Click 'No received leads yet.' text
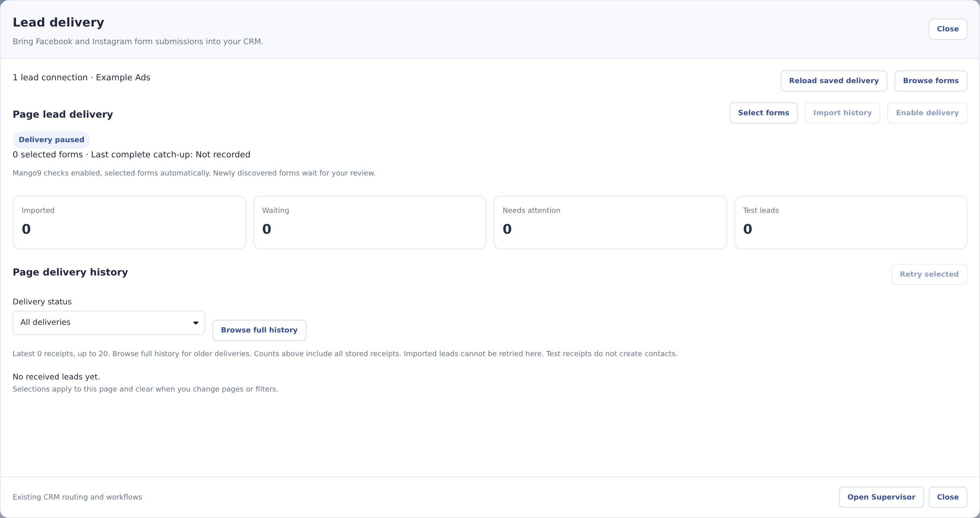The height and width of the screenshot is (518, 980). tap(56, 377)
